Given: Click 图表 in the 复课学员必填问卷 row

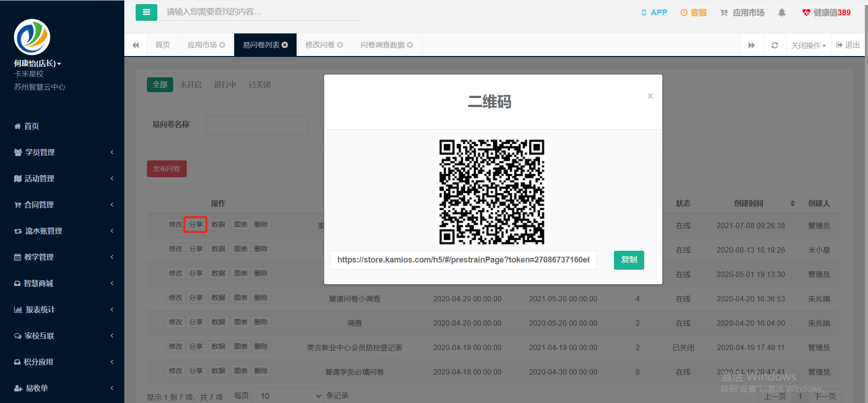Looking at the screenshot, I should tap(241, 371).
